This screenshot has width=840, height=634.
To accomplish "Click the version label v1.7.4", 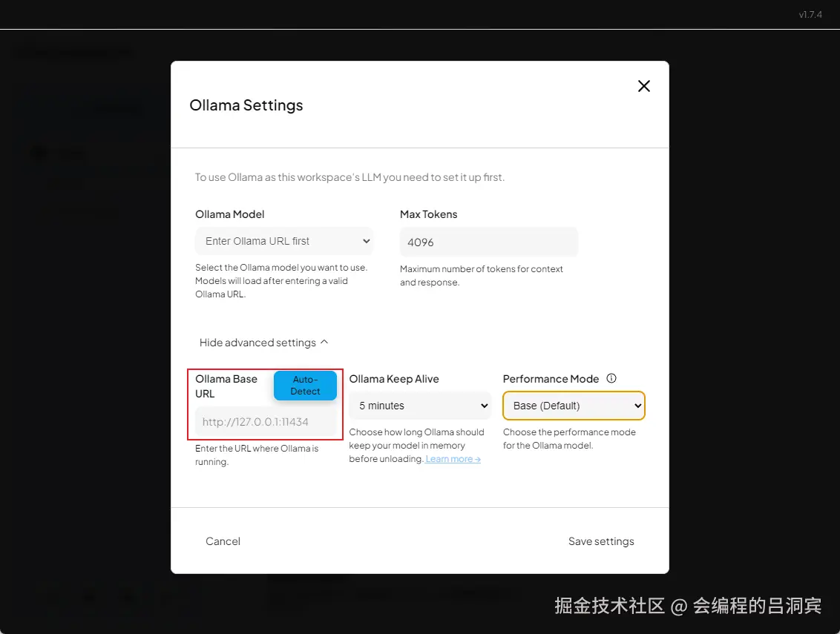I will 810,14.
